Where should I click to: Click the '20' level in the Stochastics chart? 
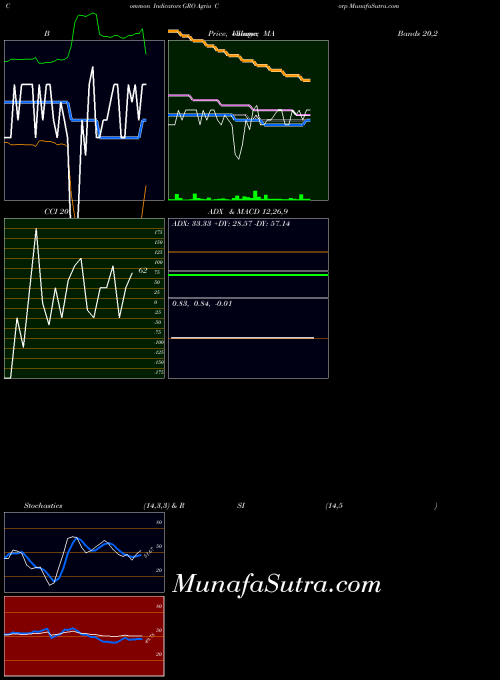pyautogui.click(x=159, y=570)
